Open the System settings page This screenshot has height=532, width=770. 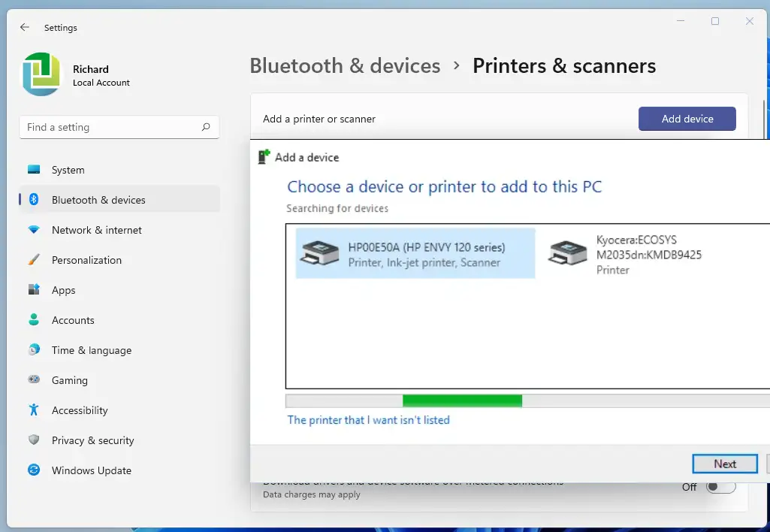pyautogui.click(x=119, y=170)
